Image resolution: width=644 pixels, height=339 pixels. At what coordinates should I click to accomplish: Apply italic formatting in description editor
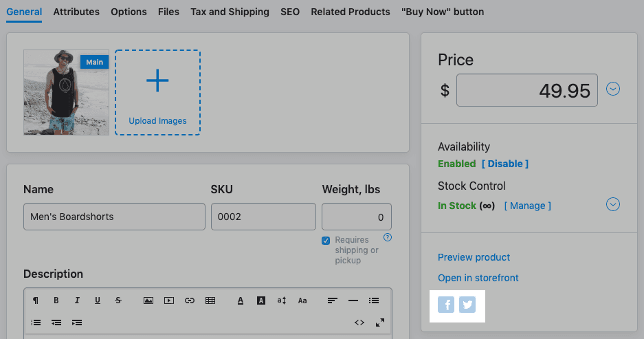click(77, 300)
